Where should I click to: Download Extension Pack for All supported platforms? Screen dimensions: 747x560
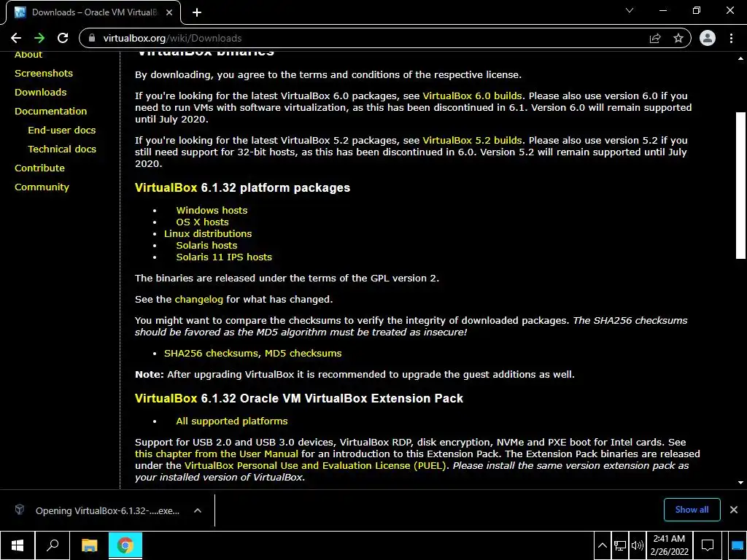tap(232, 421)
